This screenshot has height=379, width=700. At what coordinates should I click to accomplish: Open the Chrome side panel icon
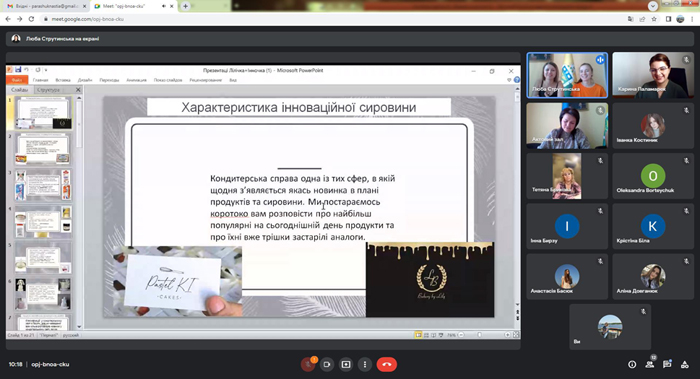pos(668,19)
